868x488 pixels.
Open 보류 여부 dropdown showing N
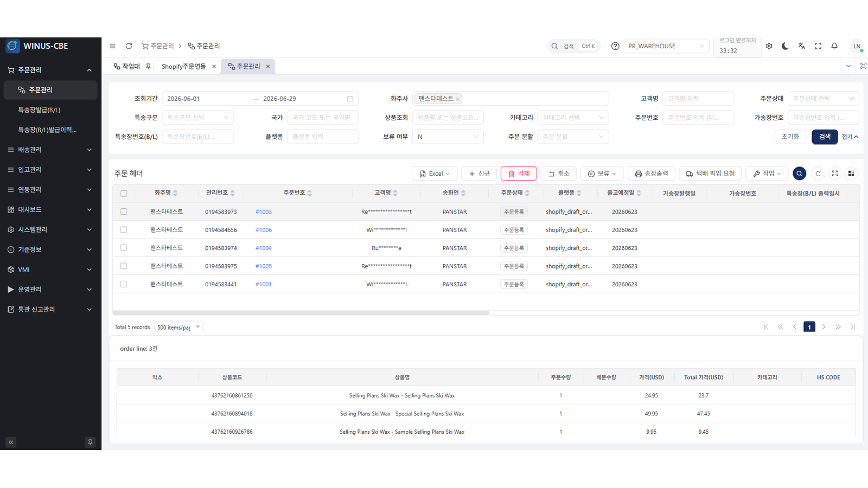[448, 137]
